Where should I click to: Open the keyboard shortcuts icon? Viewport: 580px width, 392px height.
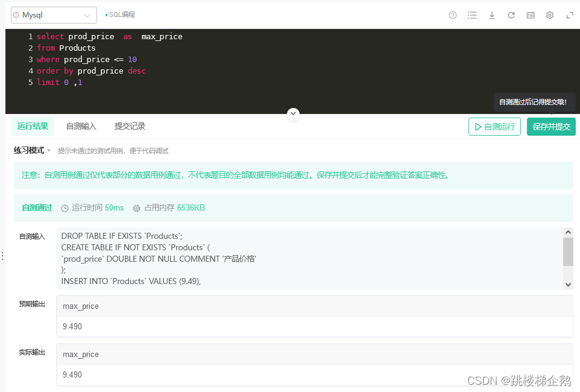(x=530, y=15)
